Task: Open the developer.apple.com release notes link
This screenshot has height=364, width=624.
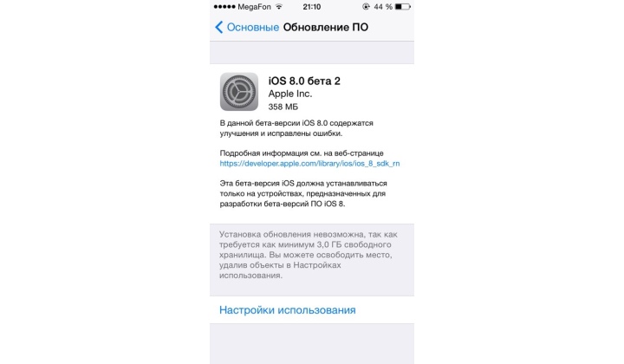Action: [x=309, y=164]
